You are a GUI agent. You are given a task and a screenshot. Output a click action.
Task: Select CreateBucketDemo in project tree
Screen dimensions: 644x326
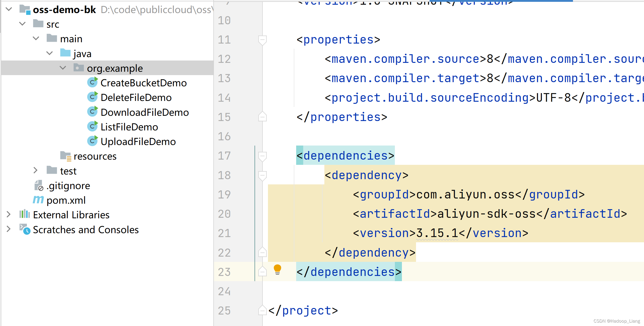click(x=144, y=83)
